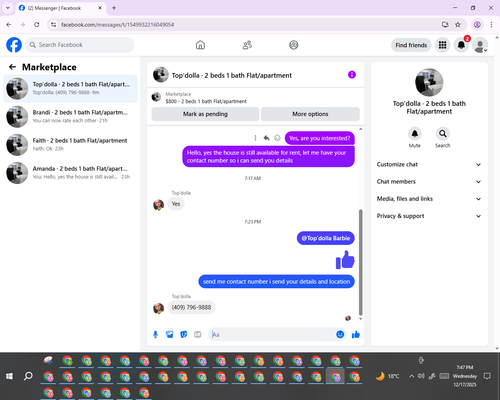
Task: Open the $800 Marketplace listing link
Action: (x=206, y=101)
